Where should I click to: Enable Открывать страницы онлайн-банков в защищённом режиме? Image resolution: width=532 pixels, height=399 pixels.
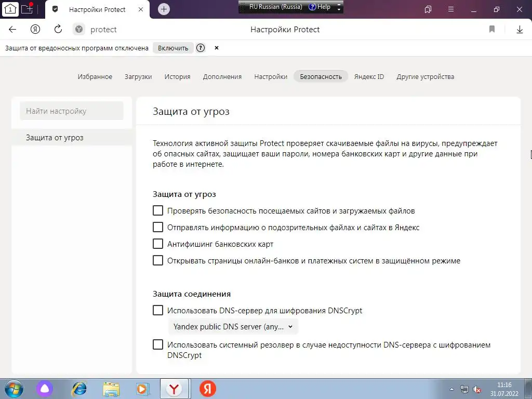click(x=158, y=261)
